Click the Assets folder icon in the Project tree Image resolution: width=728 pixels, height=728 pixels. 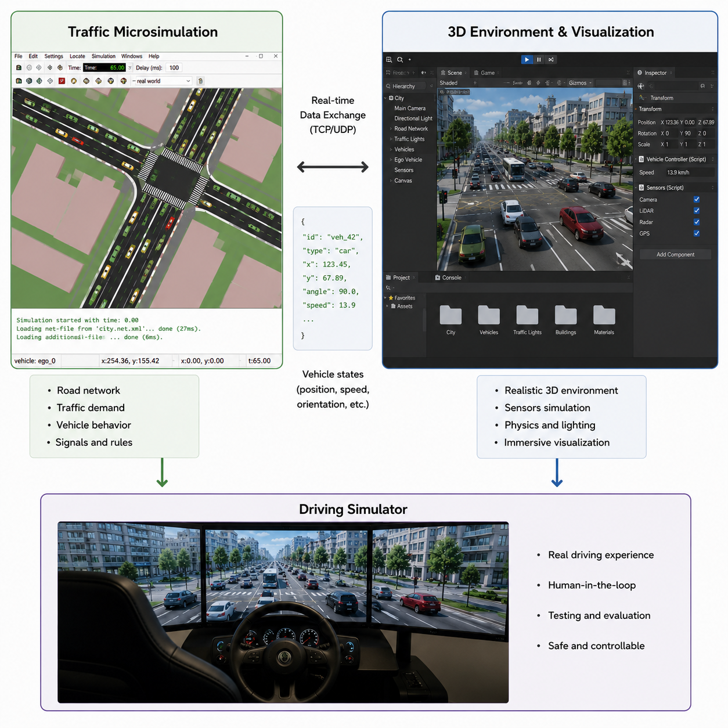[394, 306]
